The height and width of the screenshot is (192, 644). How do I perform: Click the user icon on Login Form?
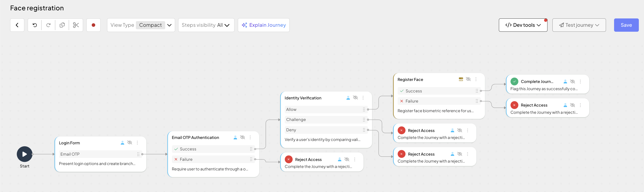click(x=122, y=143)
